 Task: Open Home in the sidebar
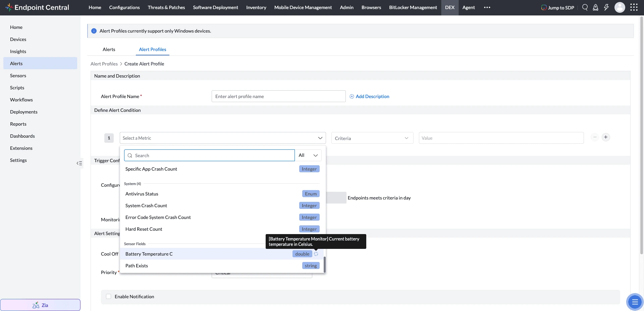click(40, 27)
